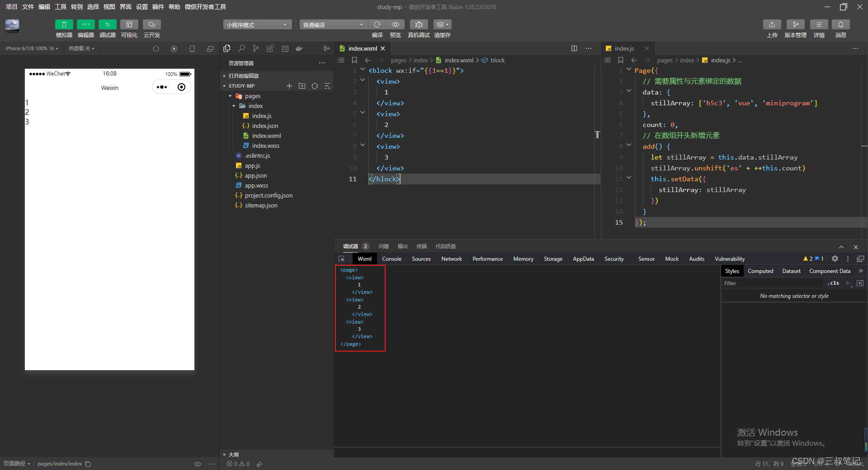Switch to the index.js editor tab
Viewport: 868px width, 470px height.
(624, 48)
